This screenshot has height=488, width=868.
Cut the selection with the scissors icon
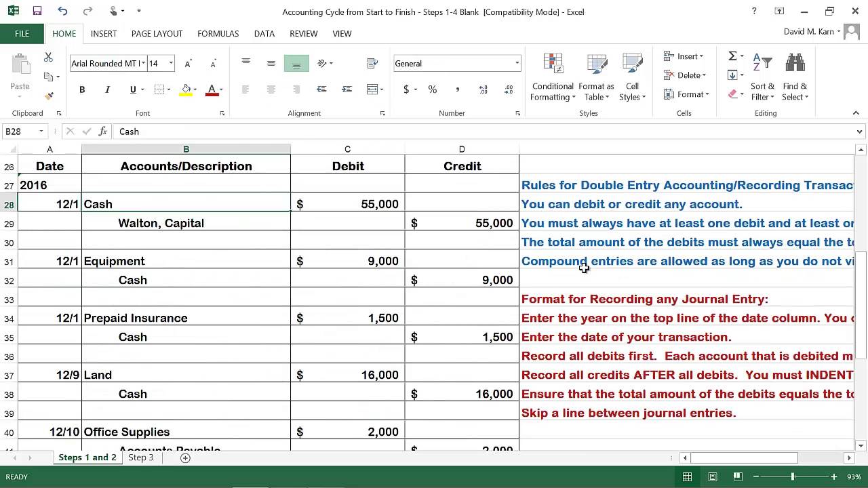tap(48, 58)
